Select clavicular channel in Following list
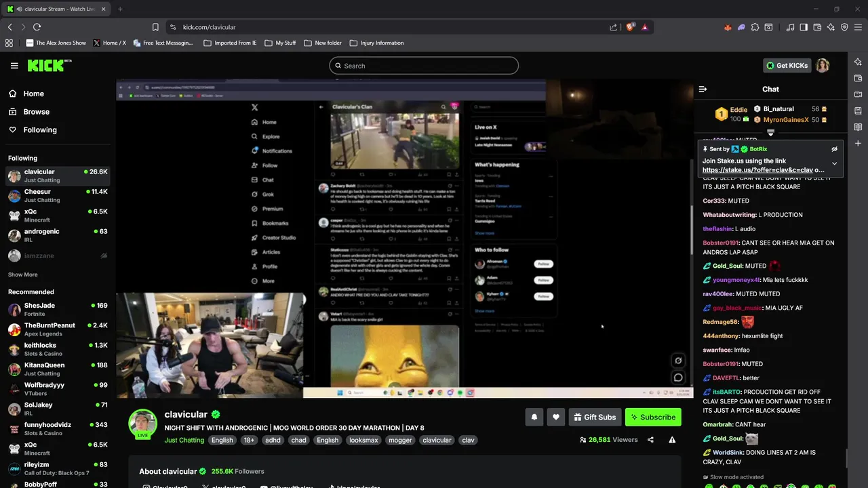The image size is (868, 488). click(x=58, y=176)
